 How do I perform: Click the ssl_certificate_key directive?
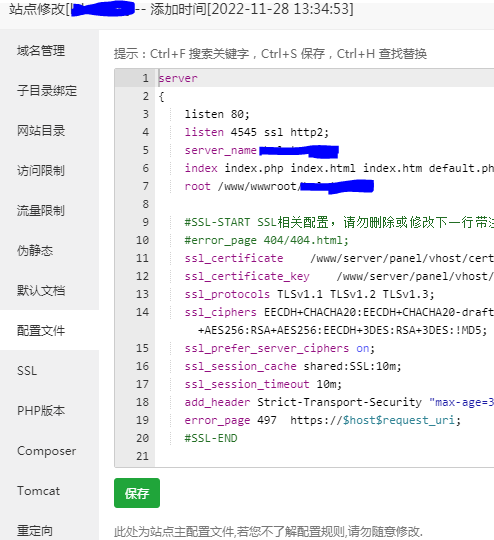(x=247, y=276)
